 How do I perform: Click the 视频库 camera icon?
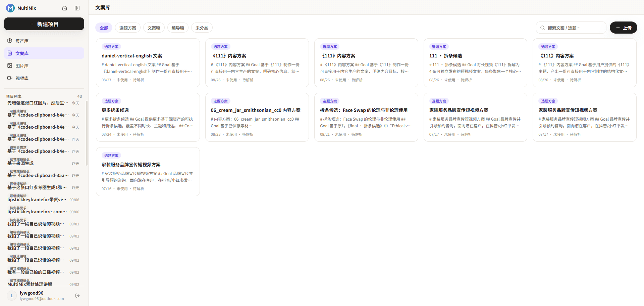[10, 78]
